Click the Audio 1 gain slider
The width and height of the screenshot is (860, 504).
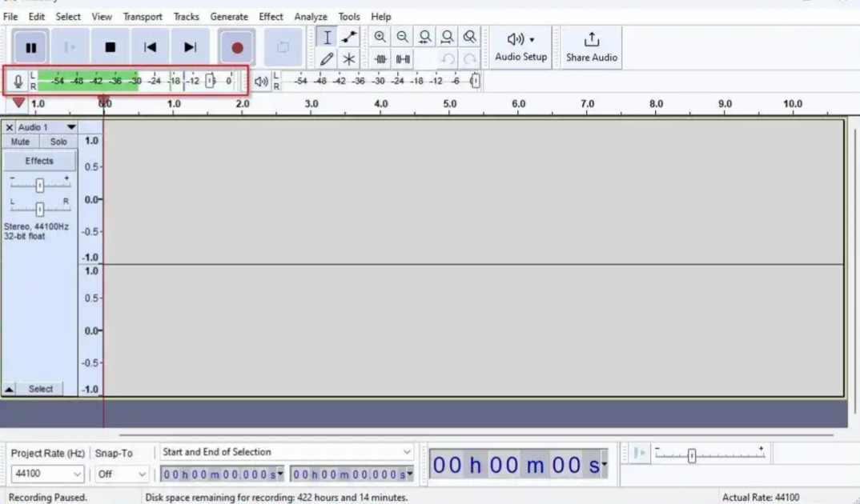[x=39, y=185]
